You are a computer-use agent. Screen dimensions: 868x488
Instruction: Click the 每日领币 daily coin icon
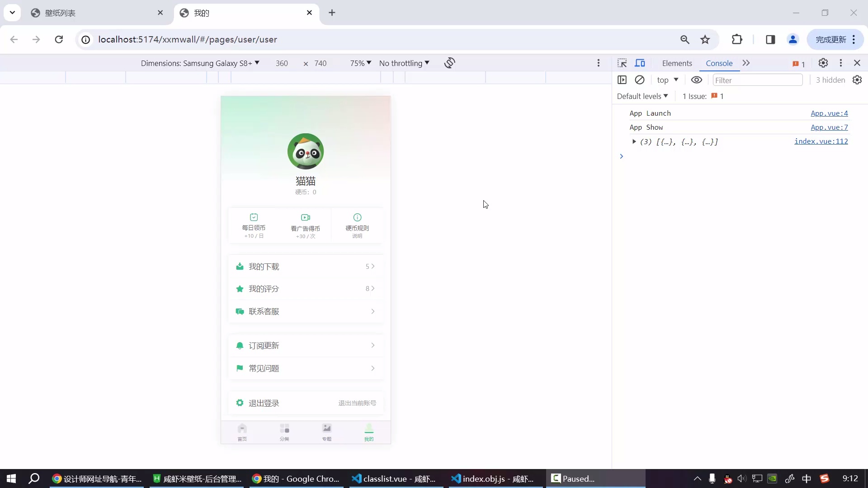pos(254,217)
